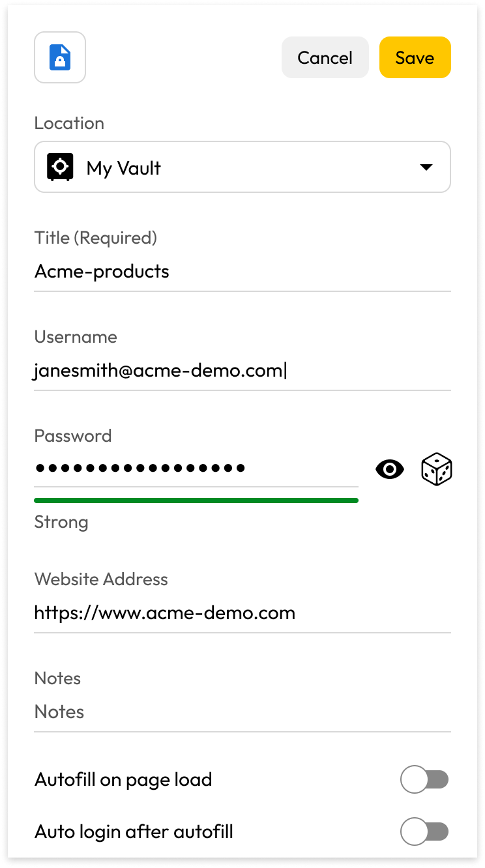485x868 pixels.
Task: Enable Autofill on page load
Action: [x=424, y=779]
